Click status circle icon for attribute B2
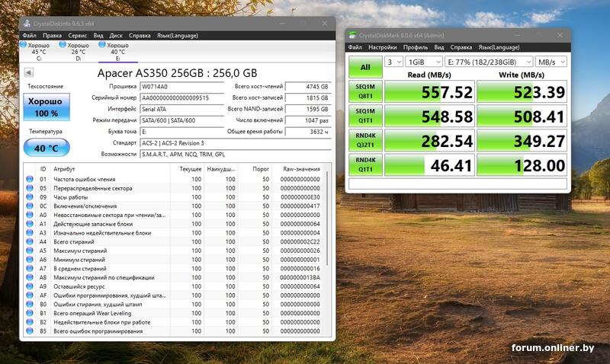Viewport: 610px width, 364px height. [30, 322]
